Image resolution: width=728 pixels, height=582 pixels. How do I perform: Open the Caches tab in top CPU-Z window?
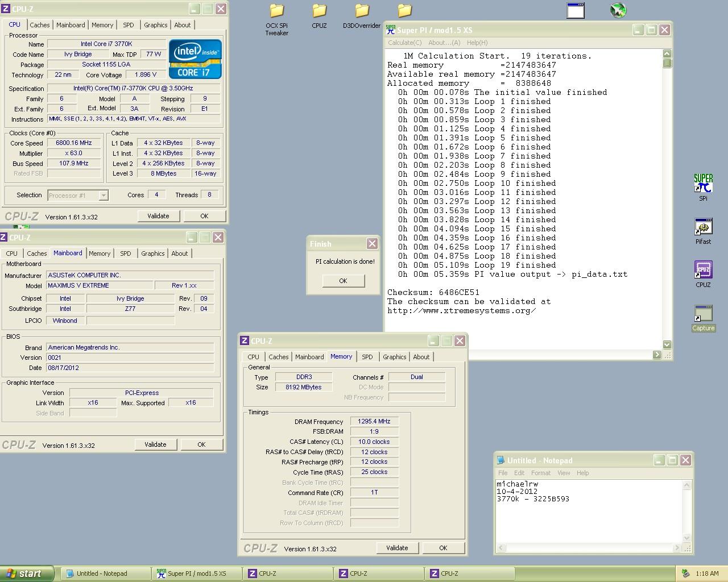(x=40, y=25)
